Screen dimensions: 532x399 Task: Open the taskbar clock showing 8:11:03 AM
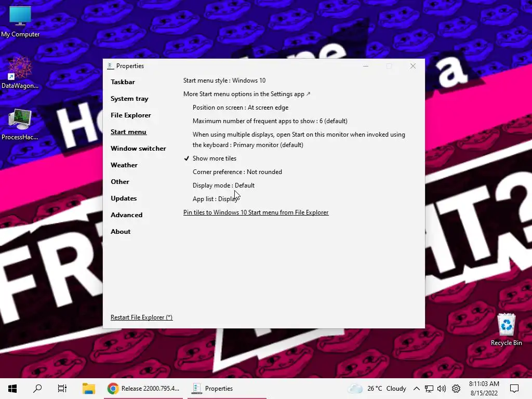(484, 389)
